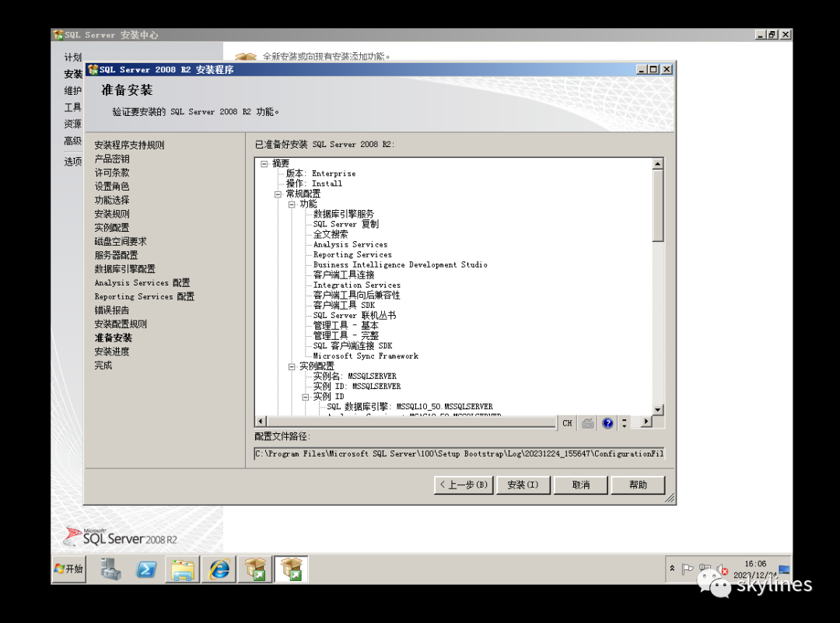Click left arrow of horizontal scrollbar

(261, 422)
